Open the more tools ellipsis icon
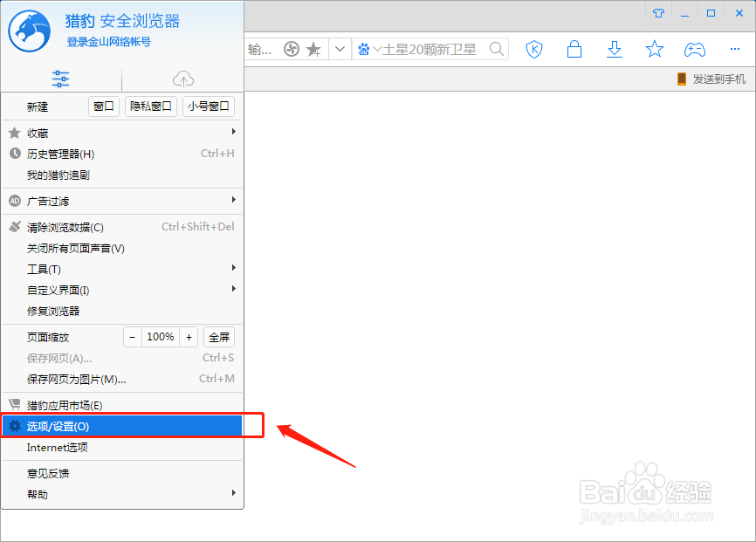Image resolution: width=756 pixels, height=542 pixels. click(735, 49)
